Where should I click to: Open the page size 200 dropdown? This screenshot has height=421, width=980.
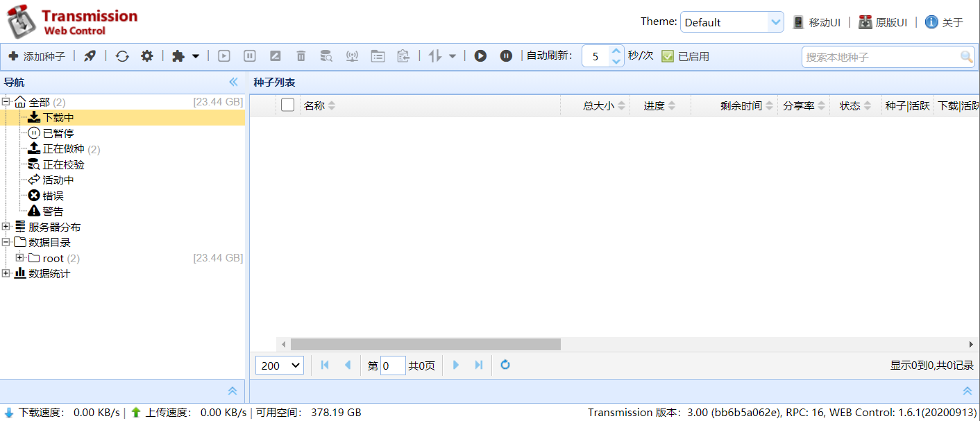tap(279, 366)
